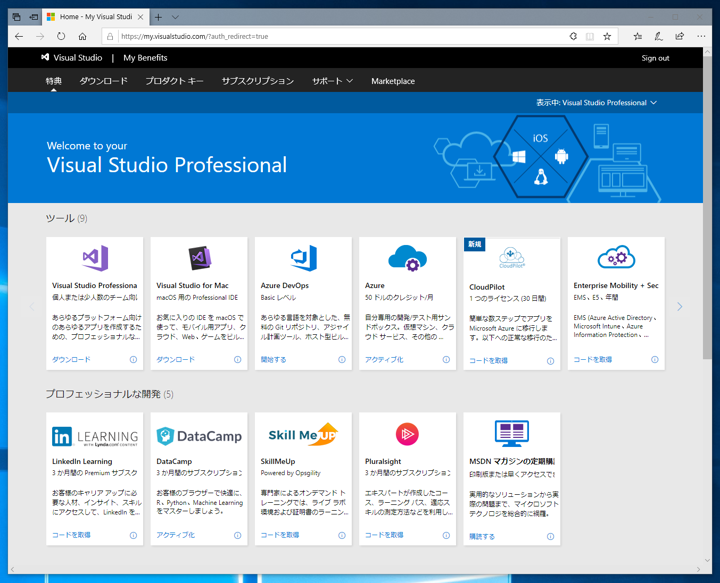Click My Benefits header link
The image size is (720, 583).
pyautogui.click(x=145, y=58)
